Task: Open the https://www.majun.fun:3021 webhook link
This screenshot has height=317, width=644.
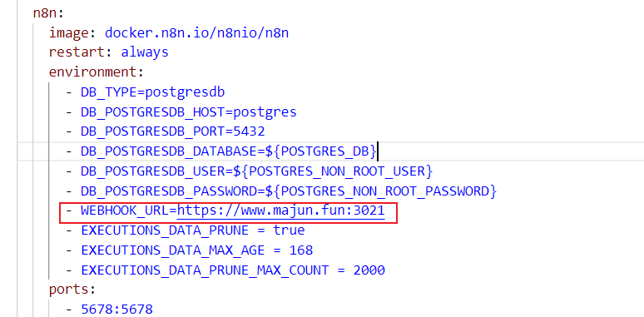Action: (x=281, y=211)
